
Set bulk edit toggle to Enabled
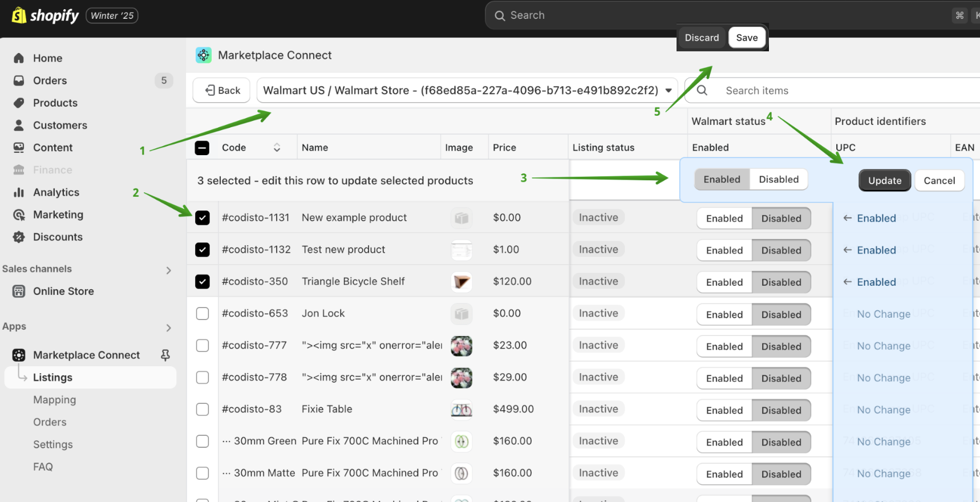722,180
